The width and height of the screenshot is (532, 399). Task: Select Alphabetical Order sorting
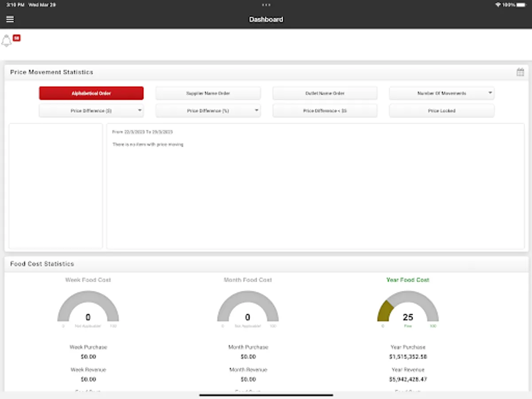[x=91, y=94]
